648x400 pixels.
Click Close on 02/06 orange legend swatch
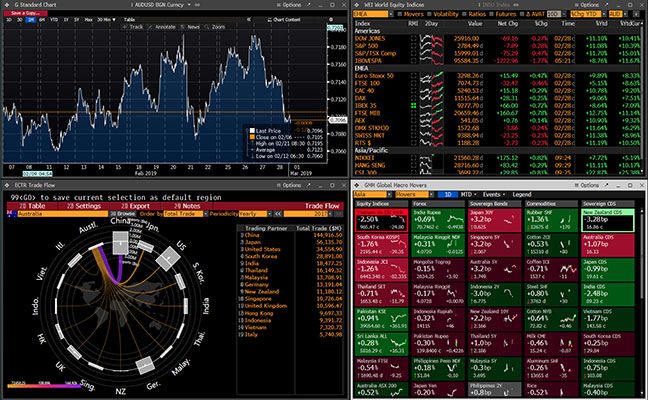click(x=252, y=137)
